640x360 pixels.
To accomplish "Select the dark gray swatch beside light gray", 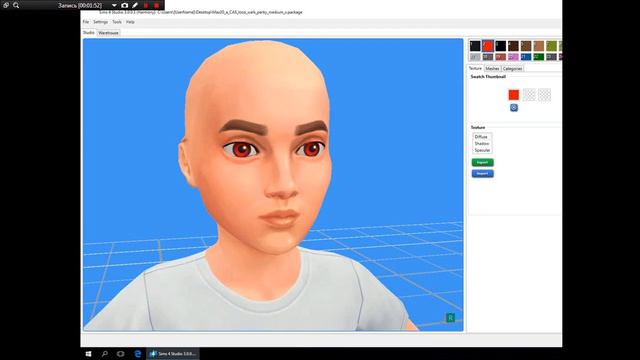I will (488, 57).
